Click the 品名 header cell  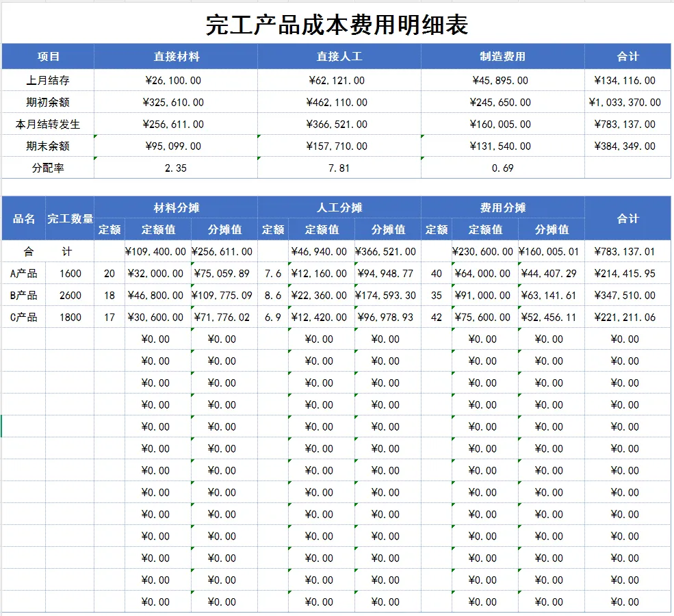24,218
